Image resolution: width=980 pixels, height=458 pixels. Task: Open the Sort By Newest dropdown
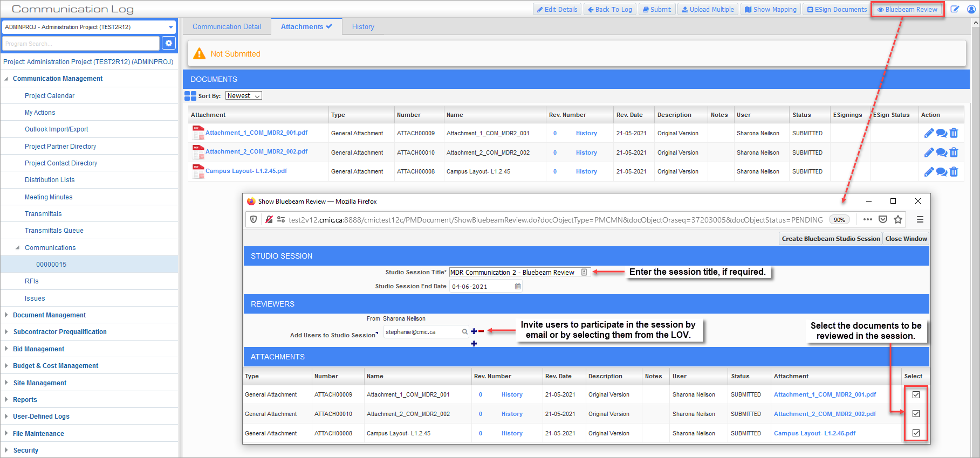tap(243, 96)
